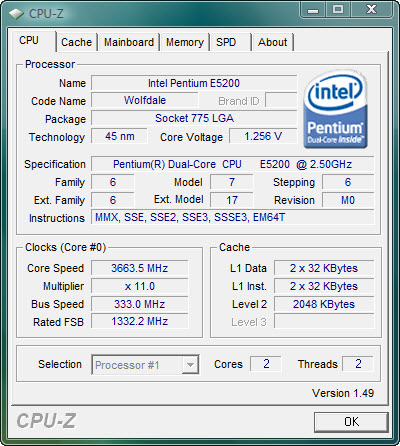The width and height of the screenshot is (400, 446).
Task: Click the CPU-Z title bar app icon
Action: (x=16, y=13)
